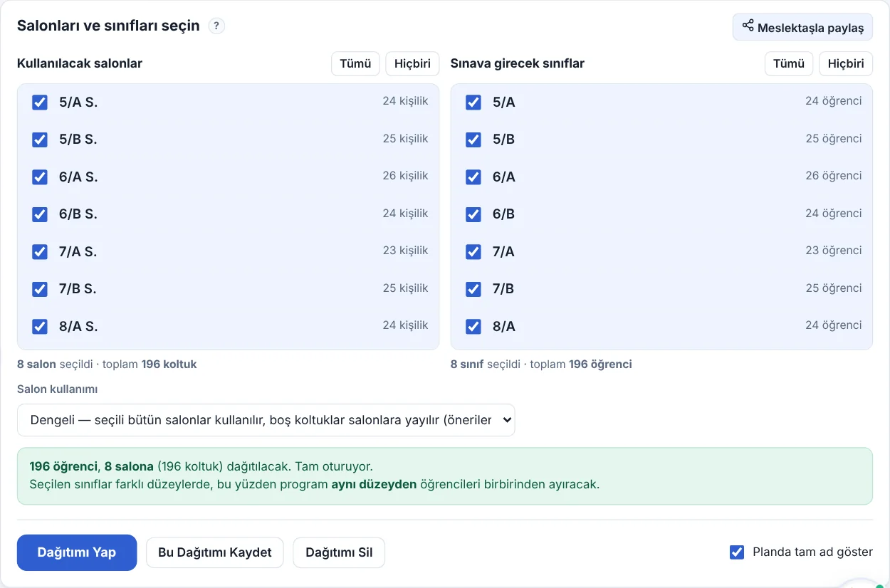Click the 8 sınıf seçildi summary line
The width and height of the screenshot is (890, 588).
(541, 364)
